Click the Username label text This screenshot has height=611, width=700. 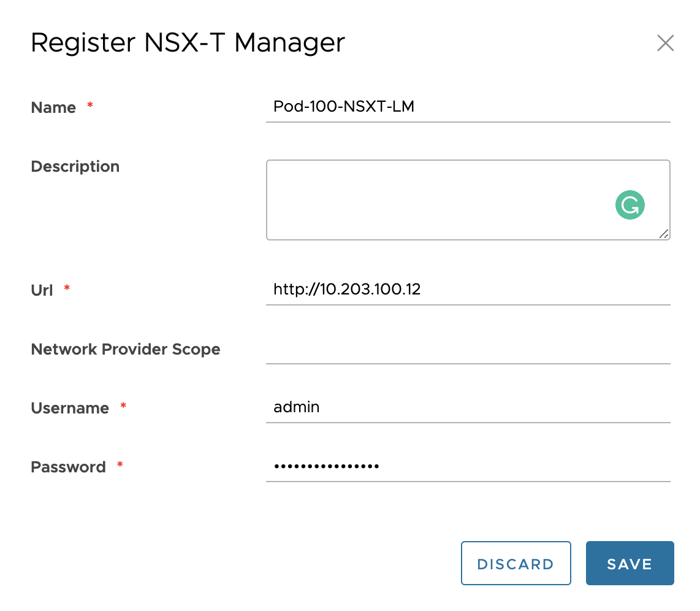(69, 408)
